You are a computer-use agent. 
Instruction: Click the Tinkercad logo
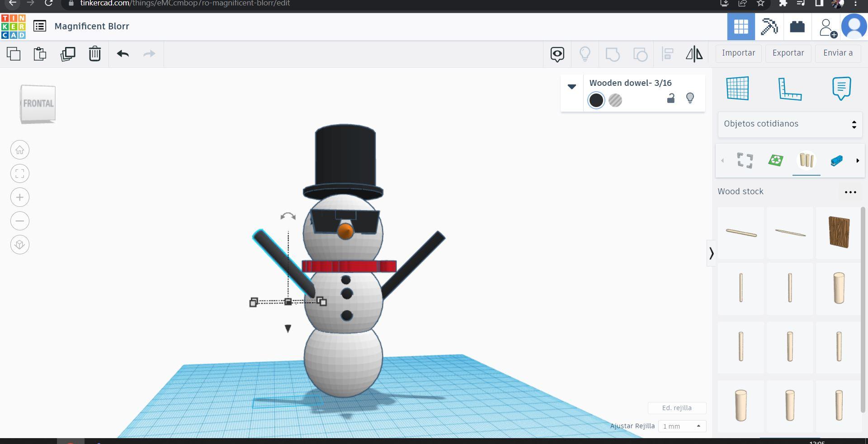click(x=13, y=26)
